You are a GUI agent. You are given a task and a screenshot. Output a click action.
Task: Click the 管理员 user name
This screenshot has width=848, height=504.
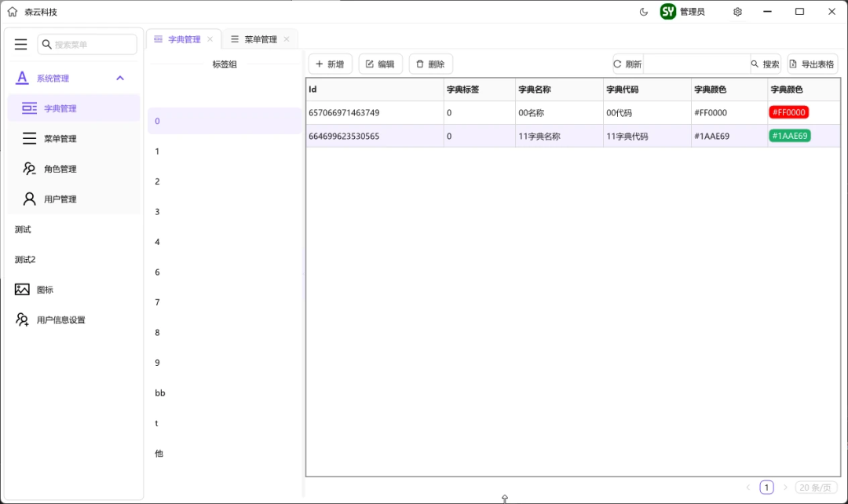click(693, 12)
